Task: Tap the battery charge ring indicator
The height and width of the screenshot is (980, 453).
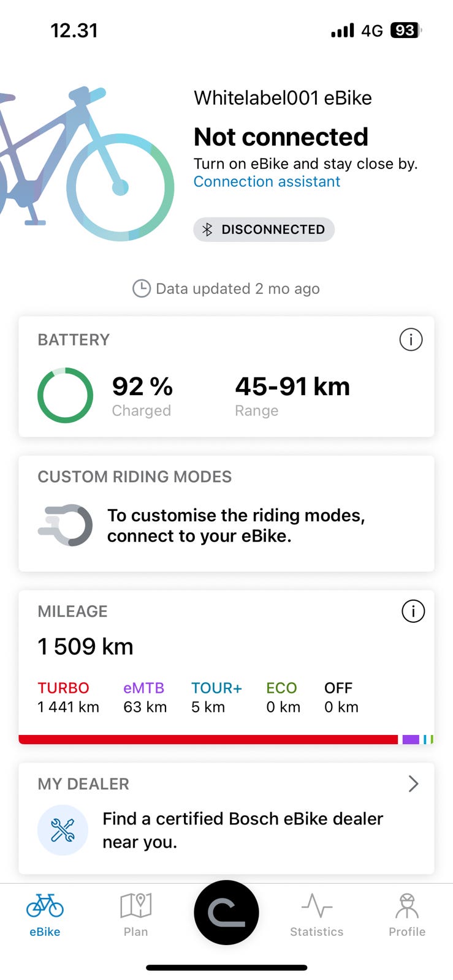Action: (x=65, y=395)
